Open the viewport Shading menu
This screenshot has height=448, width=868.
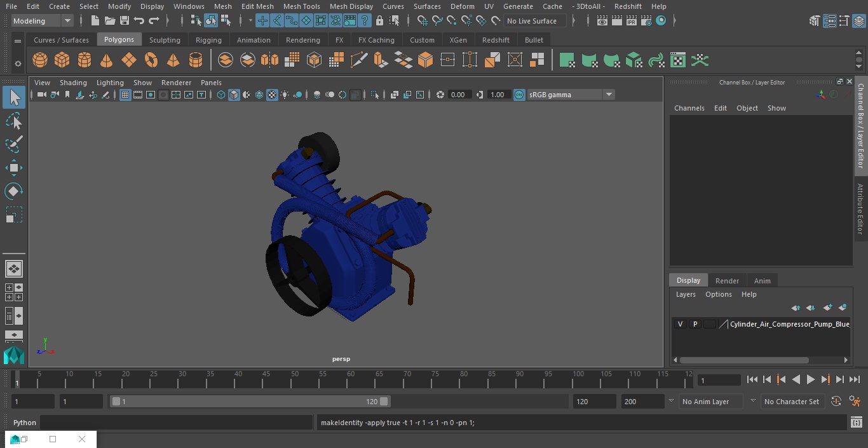pyautogui.click(x=73, y=83)
